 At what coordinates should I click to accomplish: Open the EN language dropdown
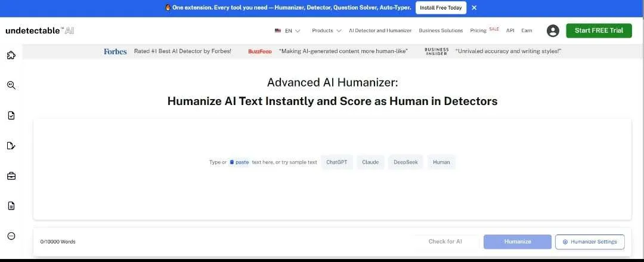click(287, 30)
